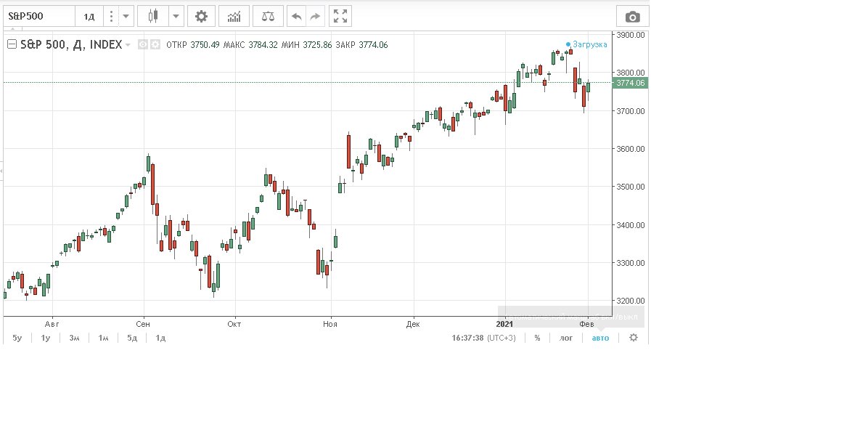
Task: Select the 1д time range at bottom
Action: coord(160,338)
